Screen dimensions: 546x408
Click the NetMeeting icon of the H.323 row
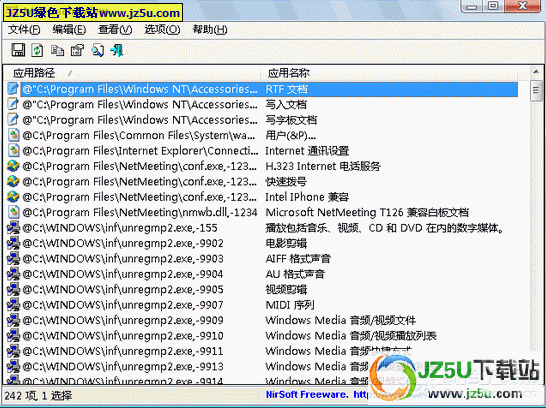13,166
